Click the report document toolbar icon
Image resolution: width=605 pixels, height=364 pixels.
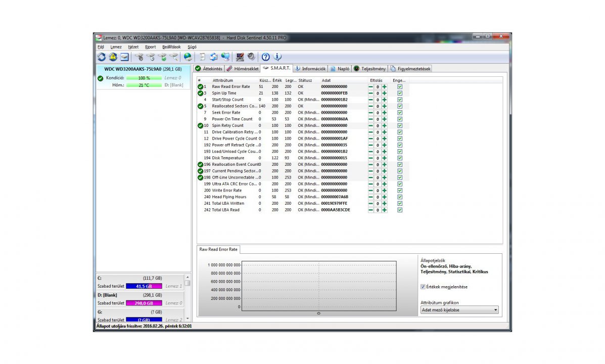[x=202, y=57]
